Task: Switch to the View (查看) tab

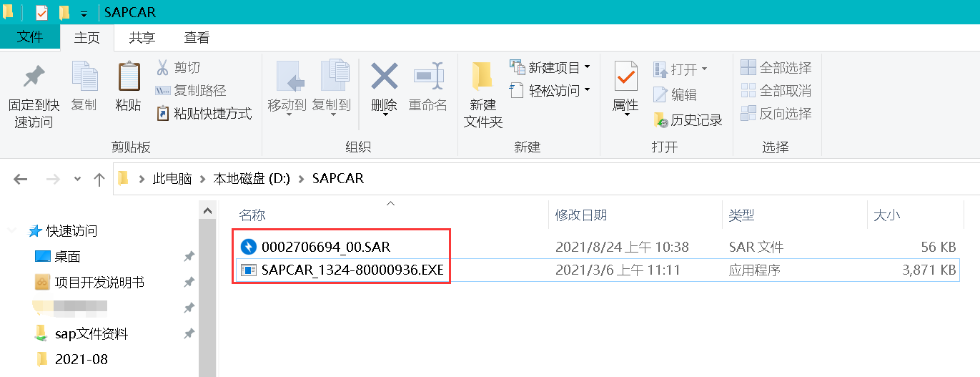Action: (x=197, y=38)
